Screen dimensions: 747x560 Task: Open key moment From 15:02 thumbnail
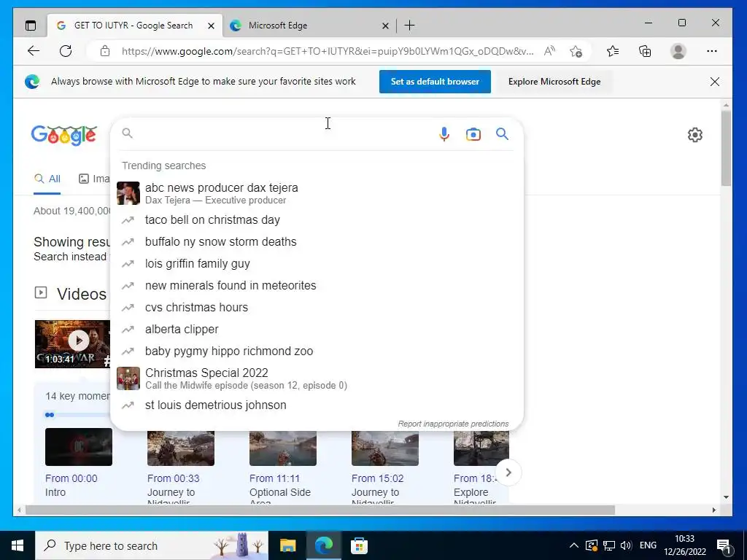[385, 448]
